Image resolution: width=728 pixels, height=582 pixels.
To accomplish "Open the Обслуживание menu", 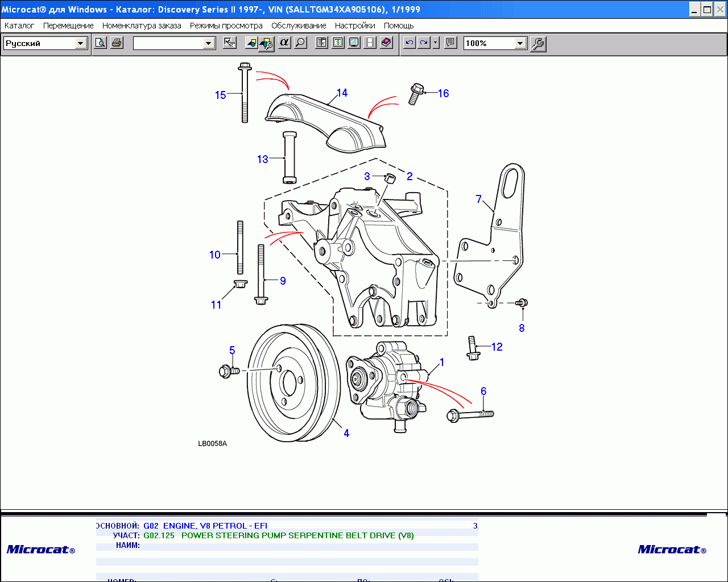I will 299,26.
